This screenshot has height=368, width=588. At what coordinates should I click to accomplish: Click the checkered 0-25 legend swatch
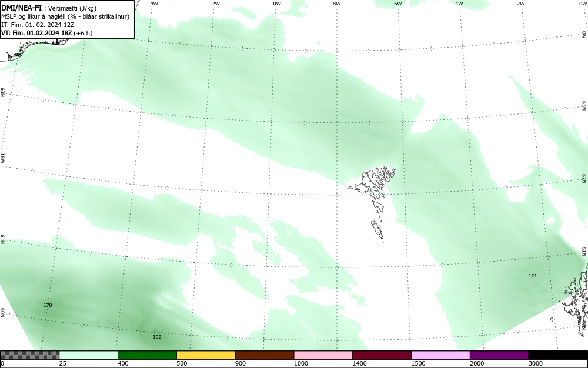point(29,355)
